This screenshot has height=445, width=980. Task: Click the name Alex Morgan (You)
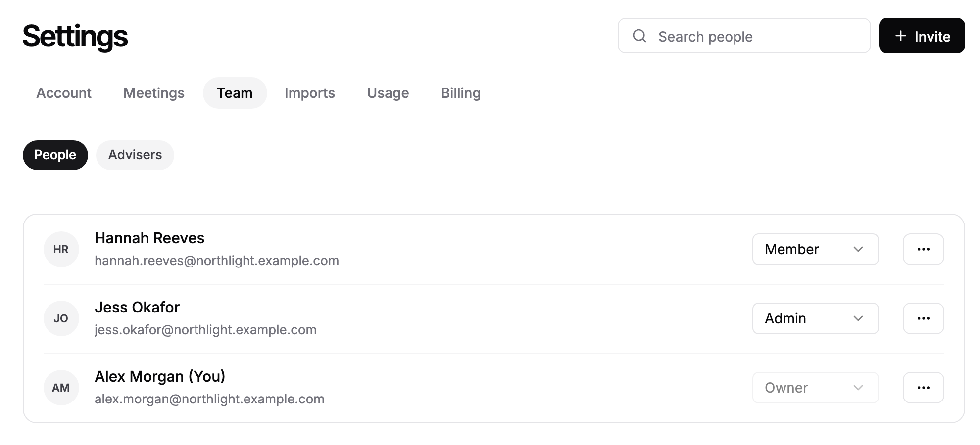(160, 377)
